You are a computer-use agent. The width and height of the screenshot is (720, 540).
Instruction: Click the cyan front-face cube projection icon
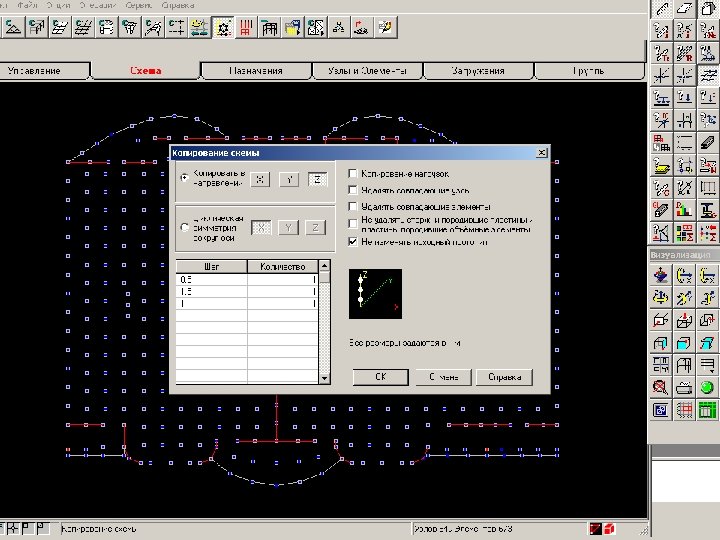684,343
